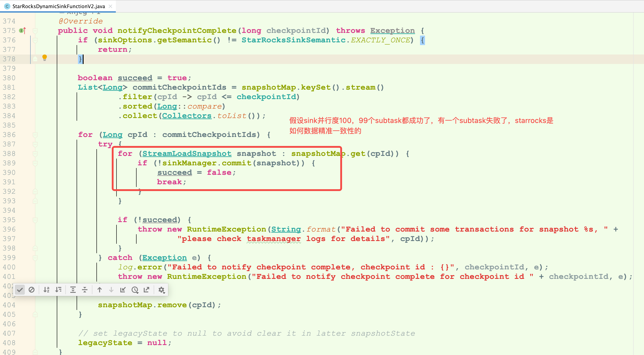
Task: Collapse the catch block fold marker at line 399
Action: click(35, 258)
